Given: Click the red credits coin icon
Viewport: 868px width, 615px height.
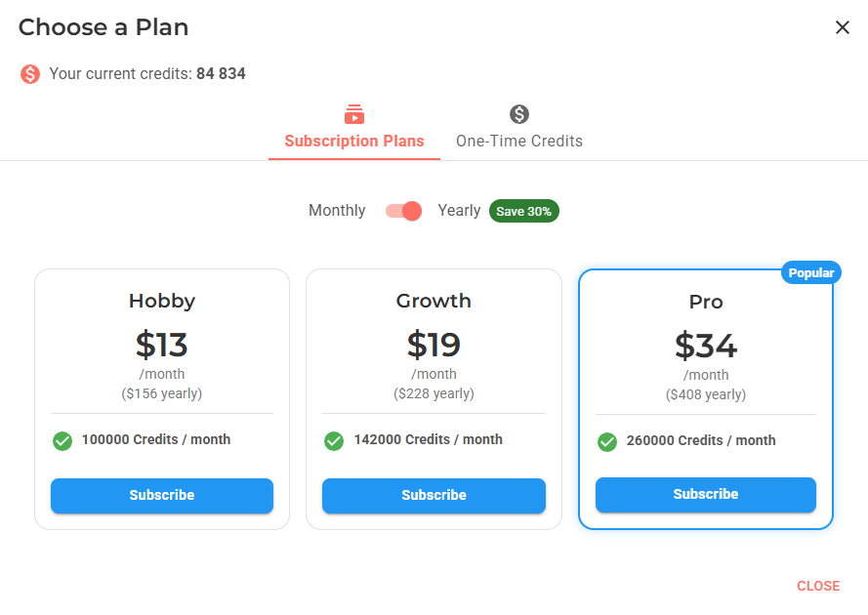Looking at the screenshot, I should 30,73.
